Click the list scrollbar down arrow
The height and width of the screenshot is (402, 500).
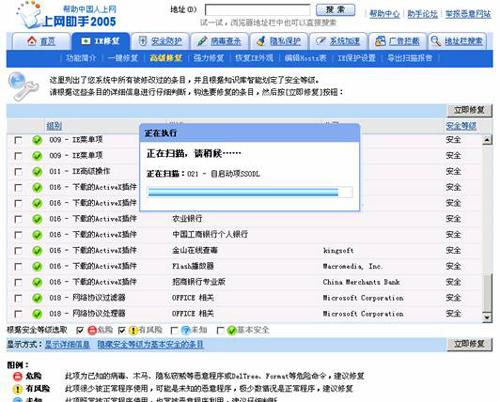pos(487,317)
